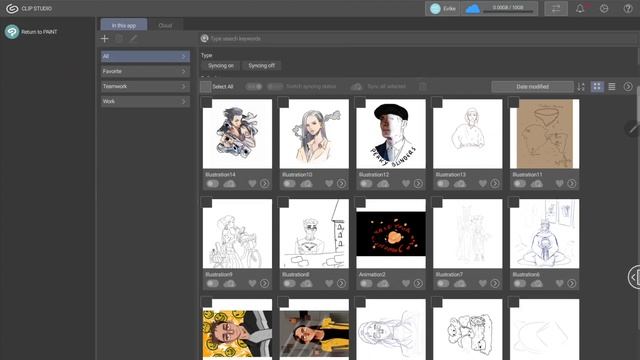Filter by Syncing on
The width and height of the screenshot is (640, 360).
tap(220, 66)
